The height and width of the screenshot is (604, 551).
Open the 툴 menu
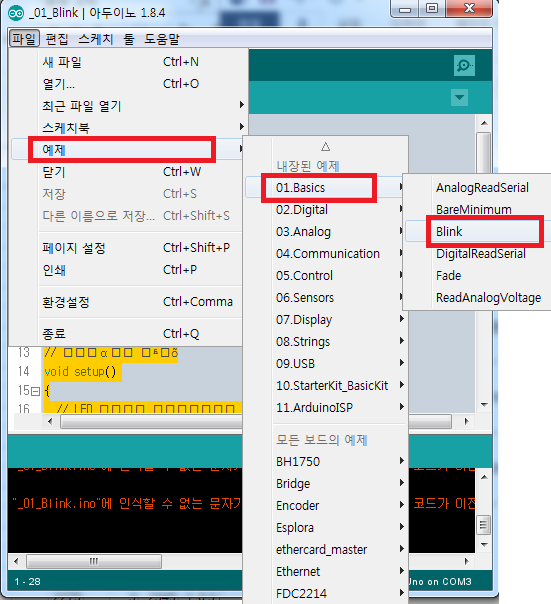(x=129, y=39)
